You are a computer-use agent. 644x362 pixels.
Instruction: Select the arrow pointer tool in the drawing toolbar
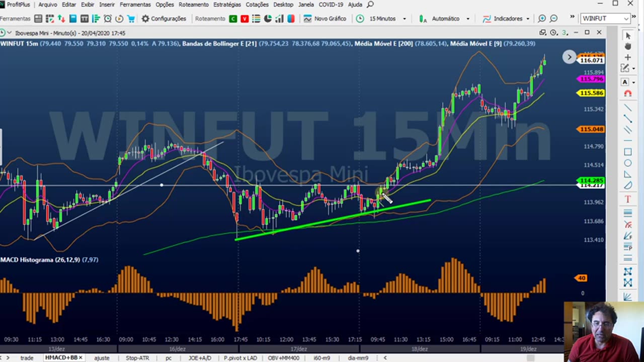coord(627,36)
